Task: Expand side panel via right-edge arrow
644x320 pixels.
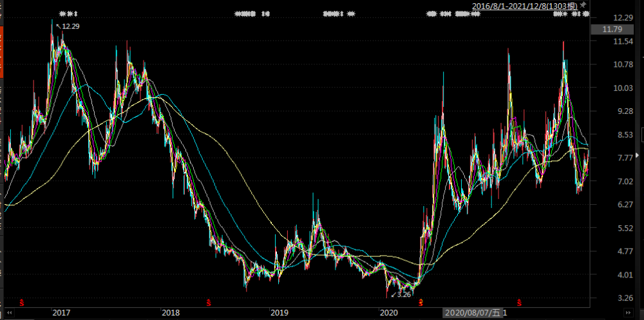Action: (x=637, y=155)
